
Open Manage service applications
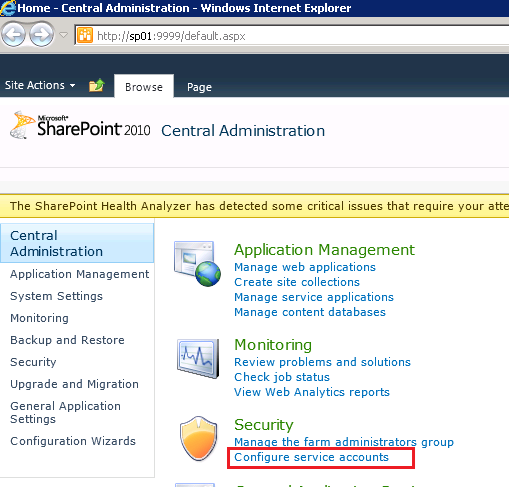click(314, 297)
